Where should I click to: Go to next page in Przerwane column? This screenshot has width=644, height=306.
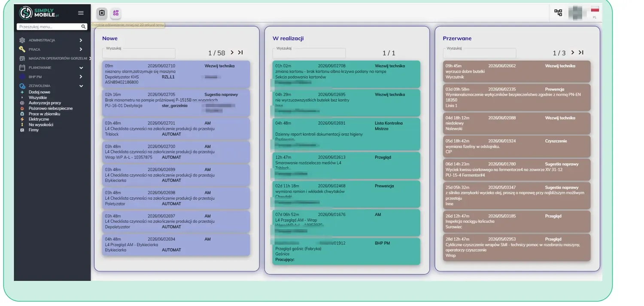pos(572,52)
